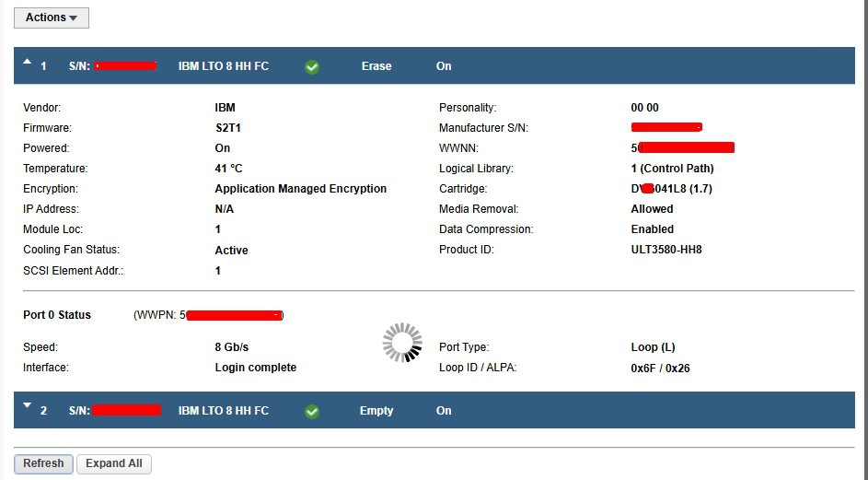
Task: Click drive 2 green status checkmark
Action: tap(312, 411)
